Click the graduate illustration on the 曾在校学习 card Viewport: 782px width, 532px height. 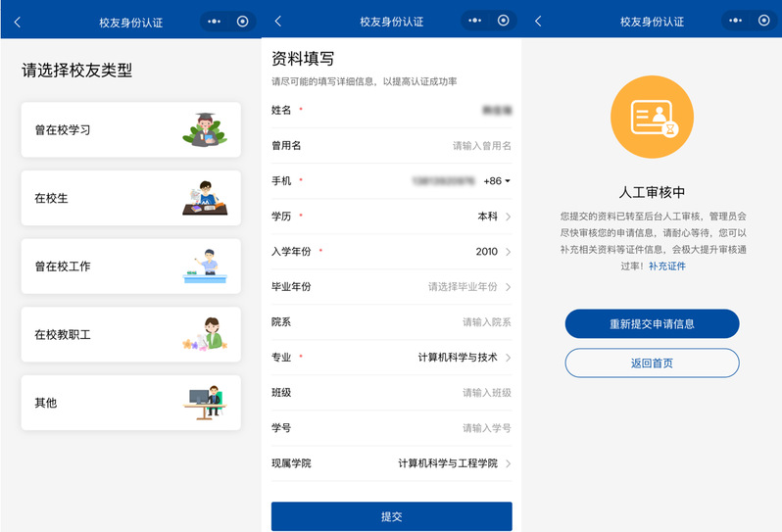point(203,129)
